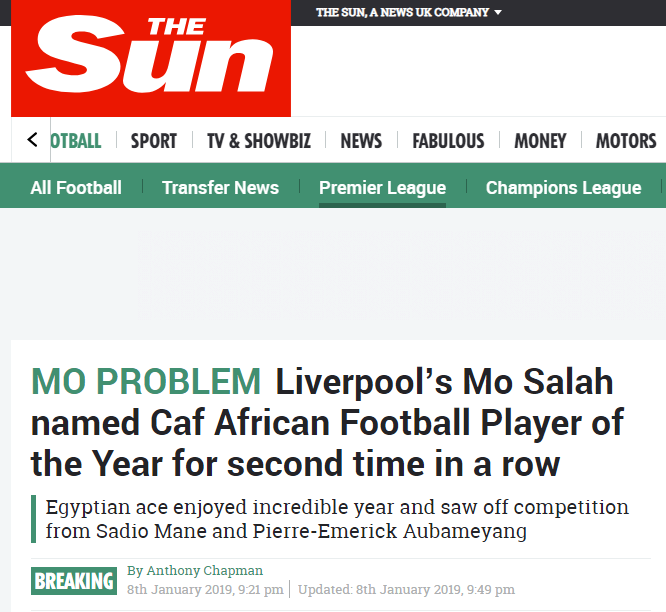
Task: Click author name Anthony Chapman
Action: point(205,570)
